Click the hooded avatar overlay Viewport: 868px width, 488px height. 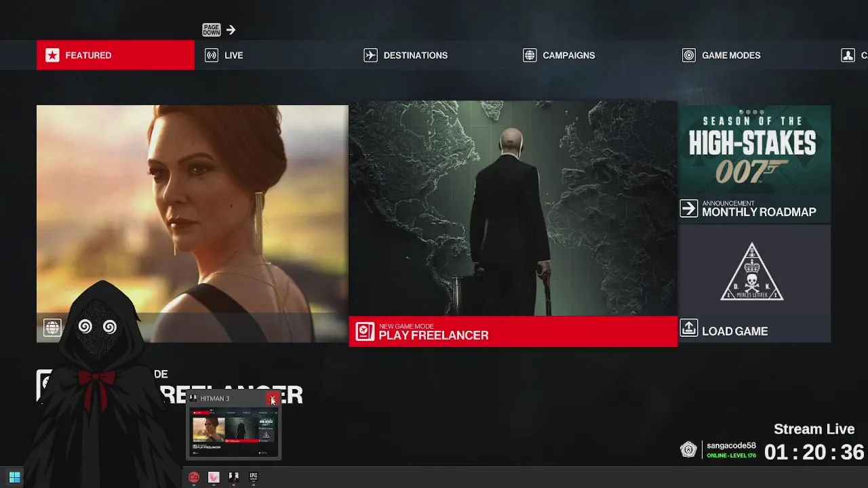pos(98,383)
